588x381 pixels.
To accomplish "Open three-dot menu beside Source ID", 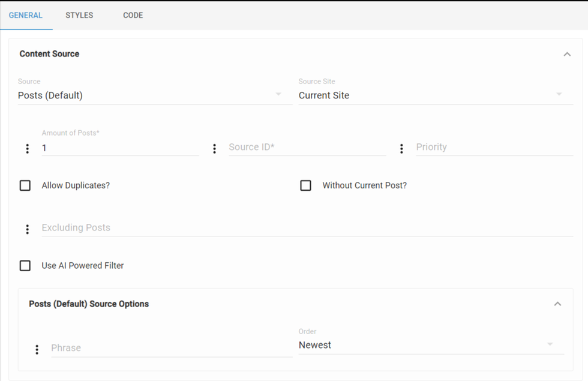I will click(x=214, y=148).
